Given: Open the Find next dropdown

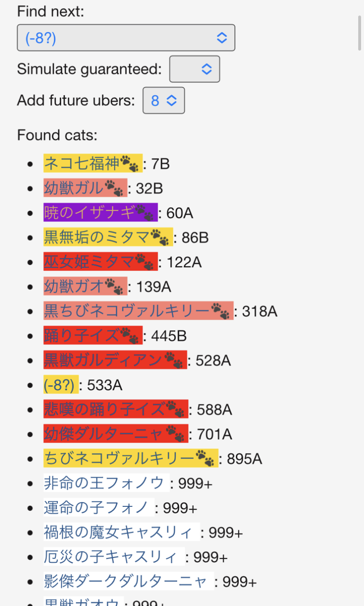Looking at the screenshot, I should (126, 38).
